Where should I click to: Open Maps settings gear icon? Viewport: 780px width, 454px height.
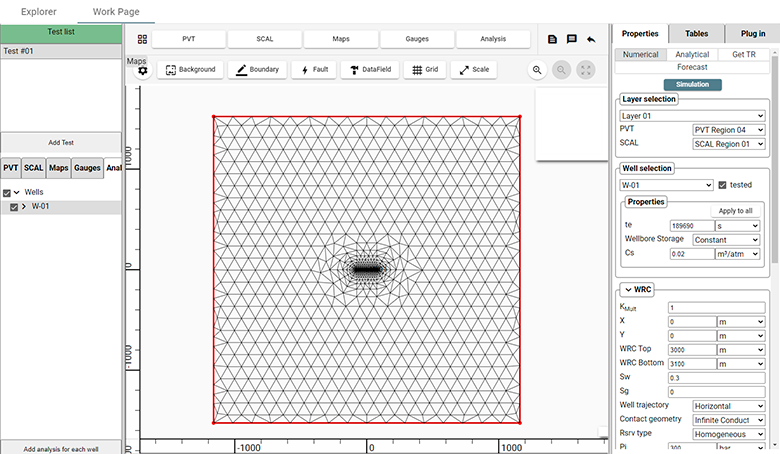pyautogui.click(x=143, y=71)
